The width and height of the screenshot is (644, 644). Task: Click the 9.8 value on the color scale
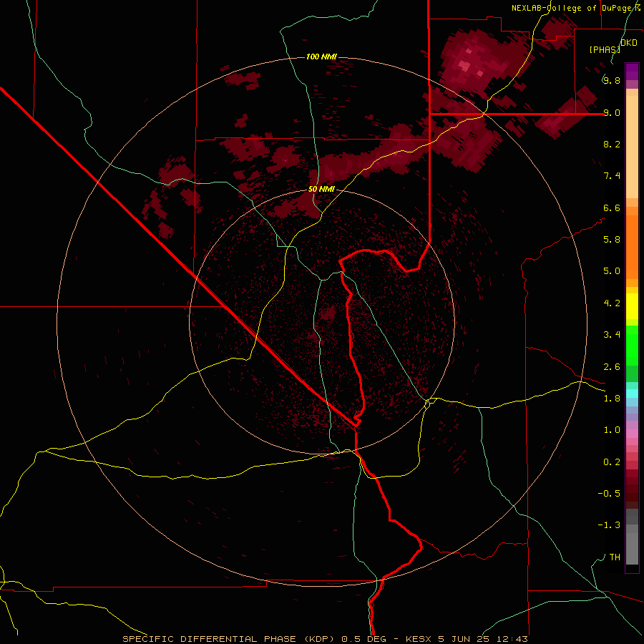pos(612,80)
